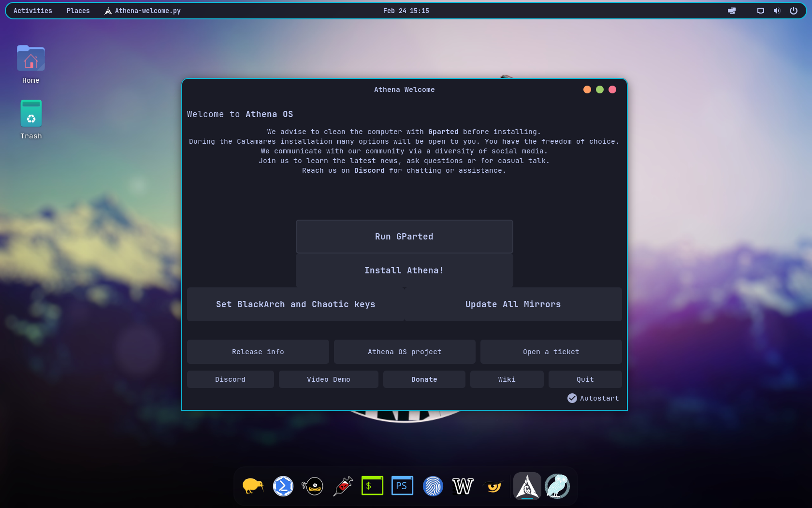
Task: Open Release info
Action: 258,352
